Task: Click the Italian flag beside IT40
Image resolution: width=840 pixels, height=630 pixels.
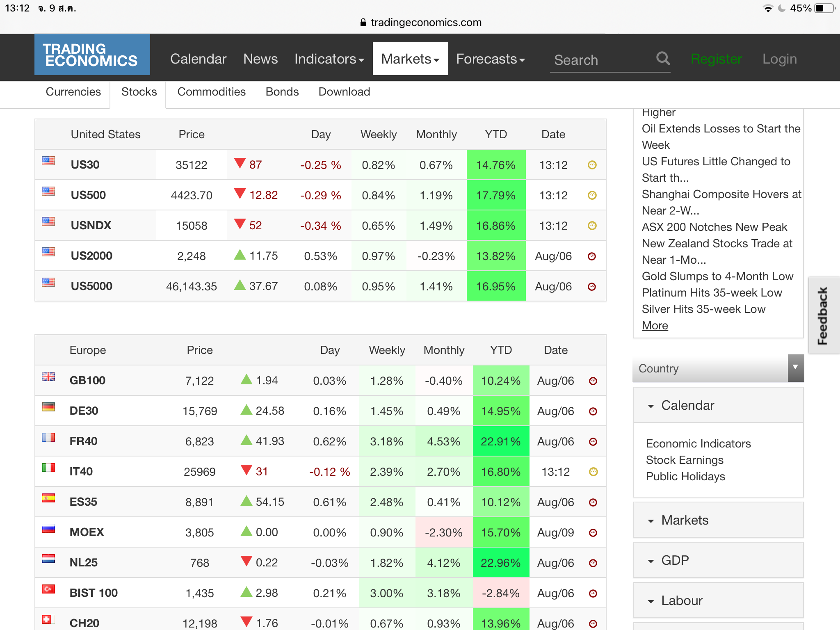Action: [x=48, y=468]
